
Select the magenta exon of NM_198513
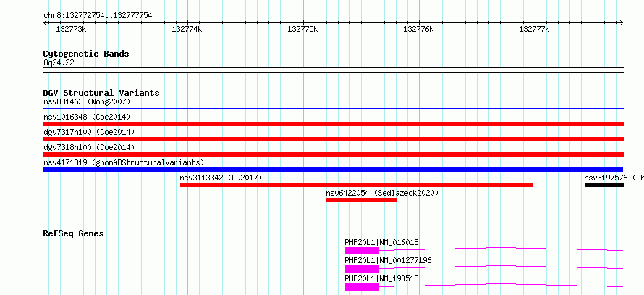click(362, 287)
